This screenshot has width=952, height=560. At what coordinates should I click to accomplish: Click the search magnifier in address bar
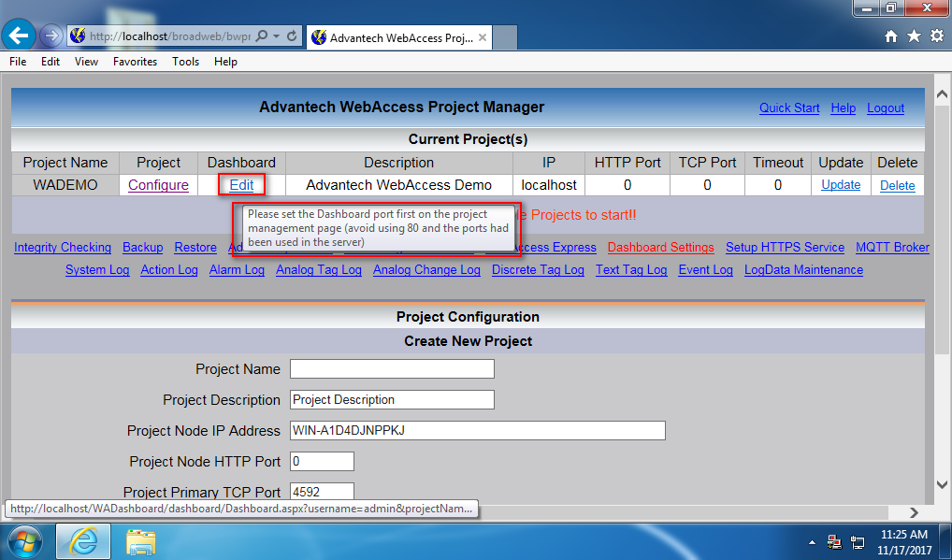click(262, 36)
